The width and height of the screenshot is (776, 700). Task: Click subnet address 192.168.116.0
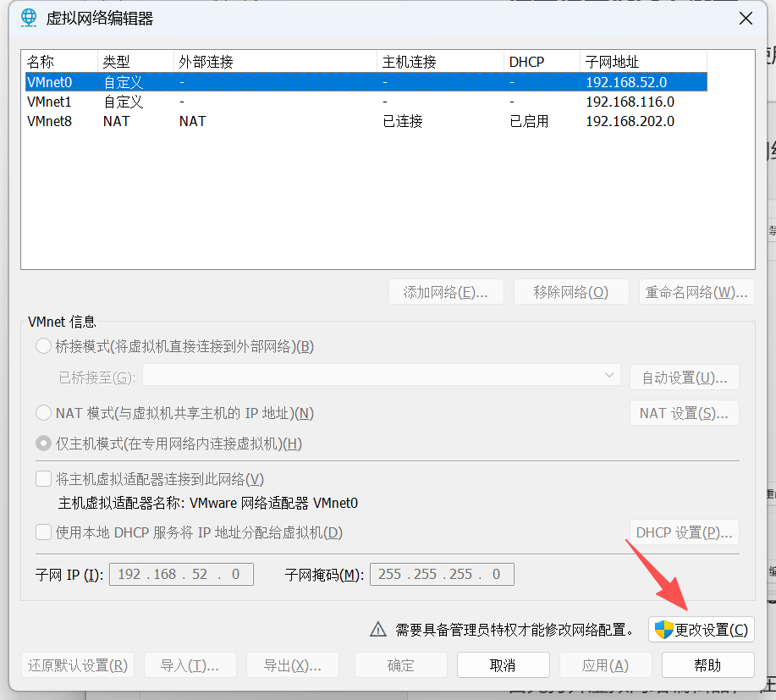point(630,102)
